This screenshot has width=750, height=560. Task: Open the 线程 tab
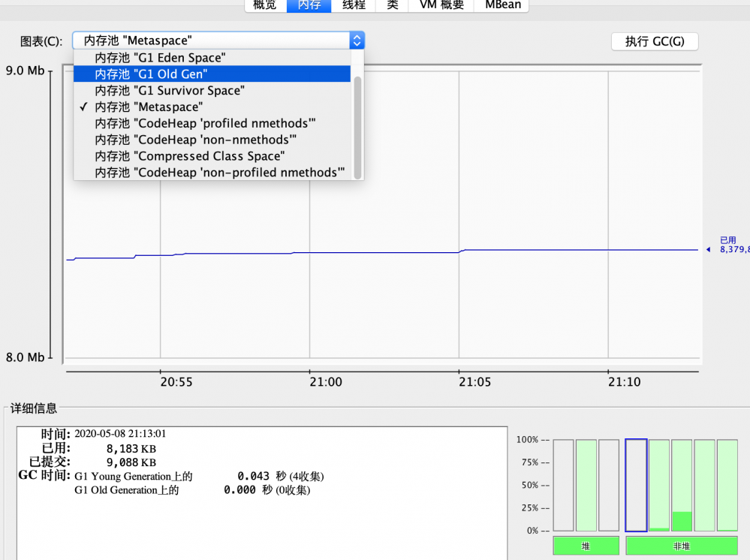point(354,5)
